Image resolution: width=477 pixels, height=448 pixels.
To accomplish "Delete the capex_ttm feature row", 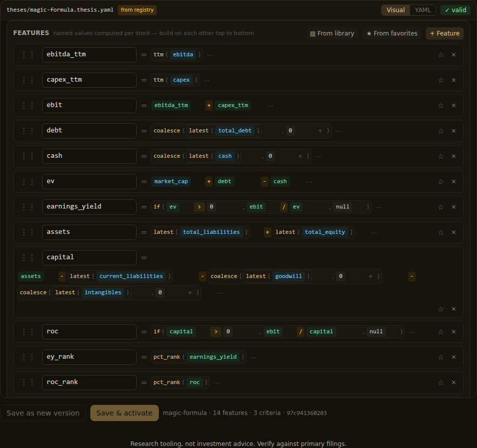I will point(454,80).
